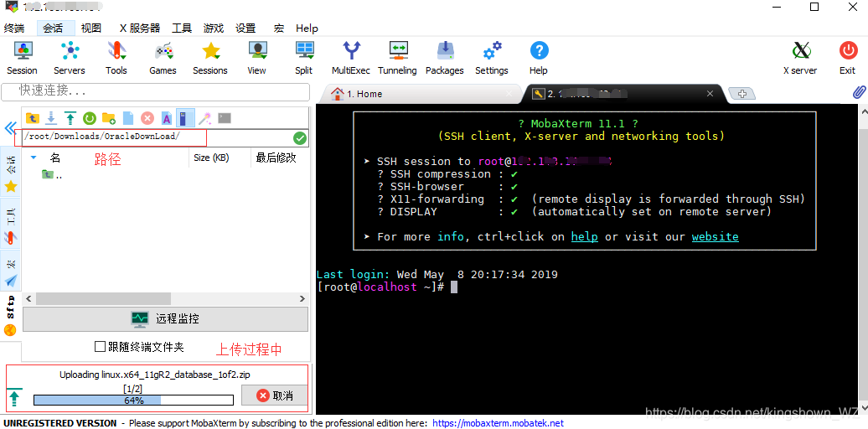Click the upload to folder icon

pyautogui.click(x=70, y=118)
